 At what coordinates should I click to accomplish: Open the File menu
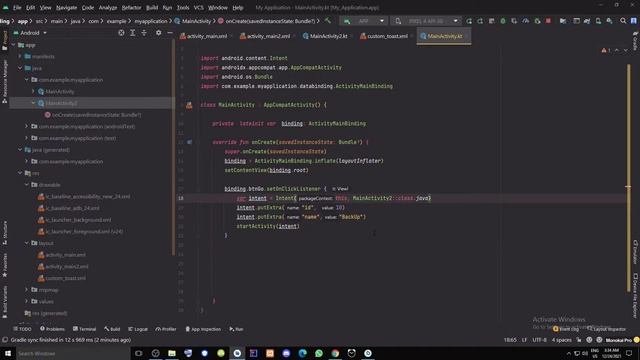point(17,7)
